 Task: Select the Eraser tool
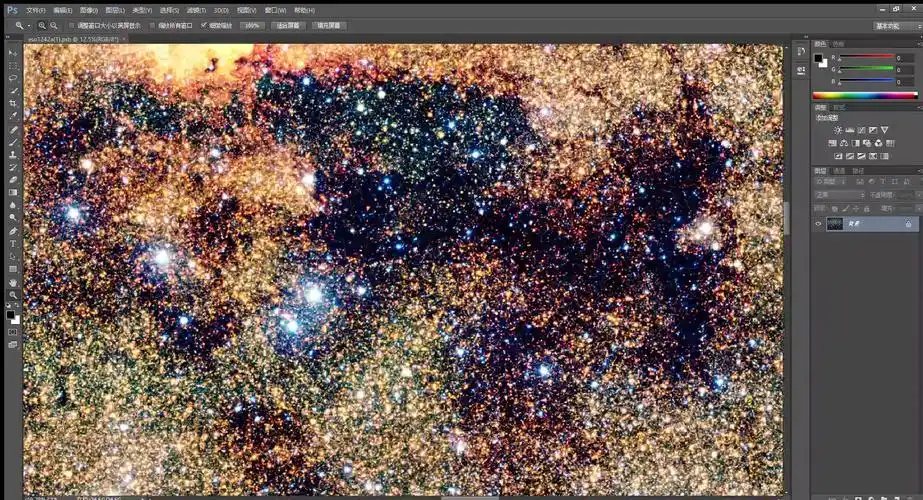[x=13, y=180]
